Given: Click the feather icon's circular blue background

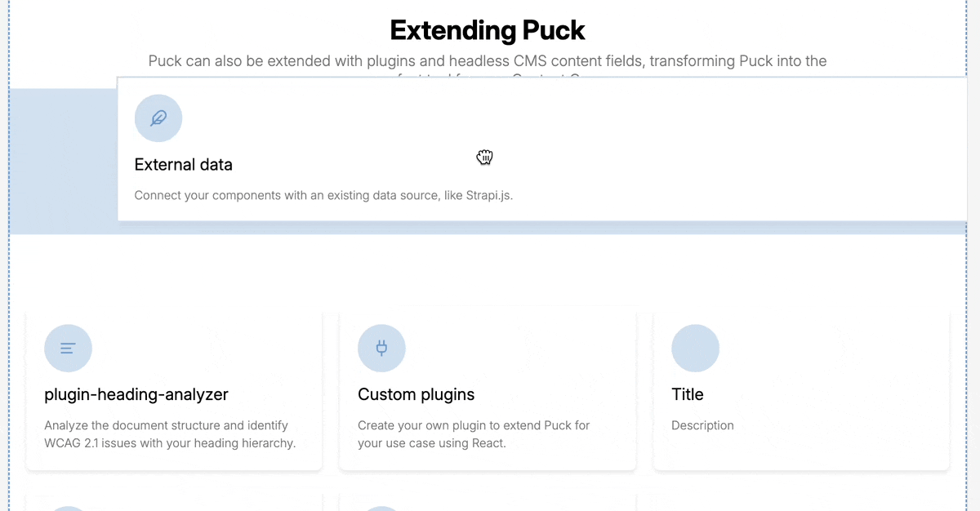Looking at the screenshot, I should (158, 118).
